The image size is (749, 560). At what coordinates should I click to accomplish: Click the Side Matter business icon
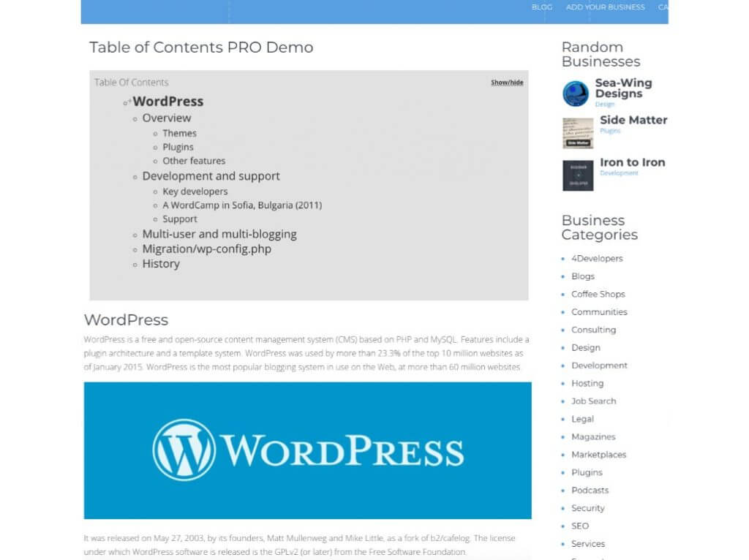point(577,133)
